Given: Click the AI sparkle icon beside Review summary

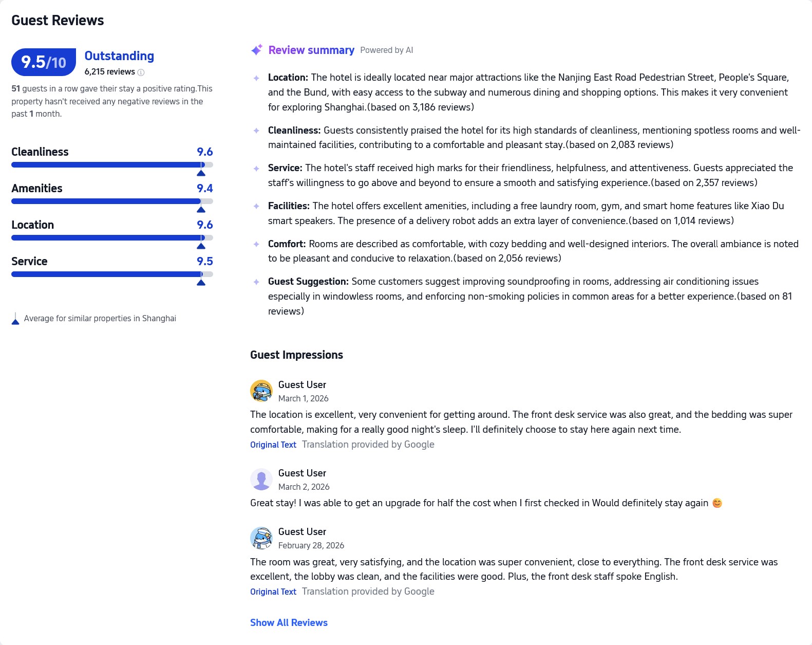Looking at the screenshot, I should (257, 50).
